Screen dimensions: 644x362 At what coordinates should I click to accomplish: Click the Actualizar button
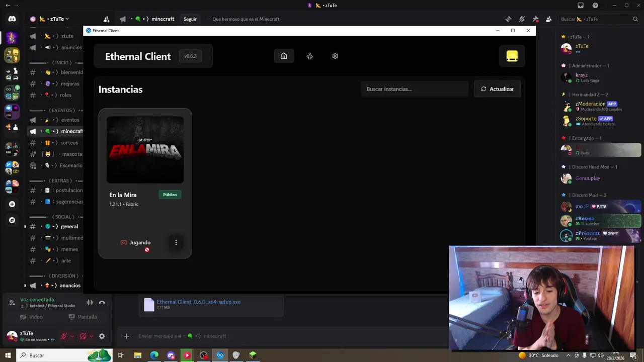click(x=497, y=89)
